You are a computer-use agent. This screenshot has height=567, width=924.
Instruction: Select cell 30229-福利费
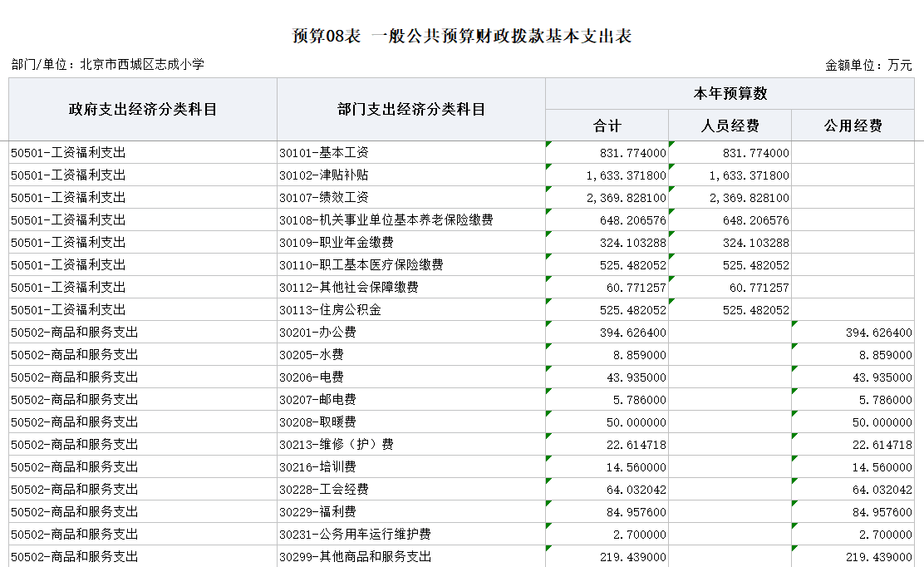[x=411, y=511]
